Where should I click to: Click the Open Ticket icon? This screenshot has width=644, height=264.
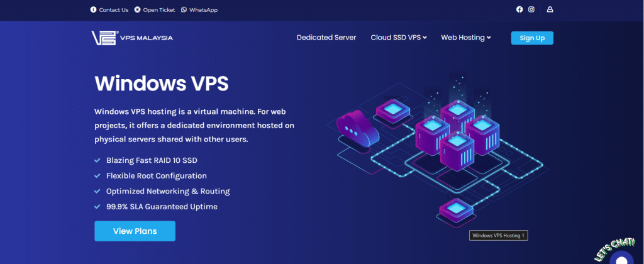[x=137, y=10]
